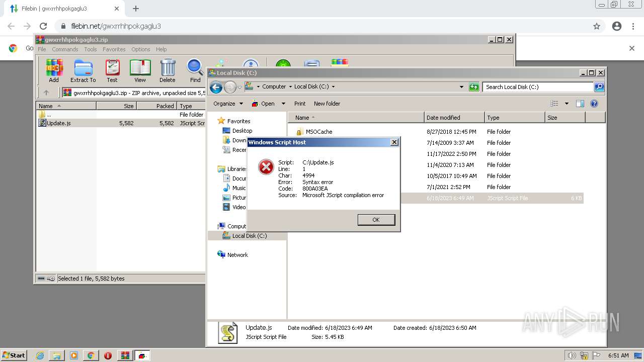Click the change view icon in Explorer
Viewport: 644px width, 362px height.
554,104
